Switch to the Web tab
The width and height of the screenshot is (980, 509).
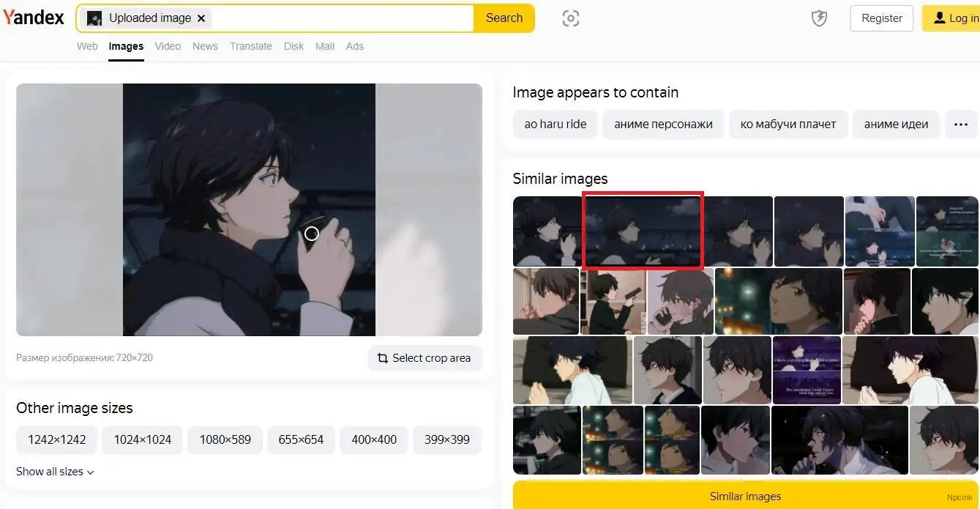(x=87, y=46)
